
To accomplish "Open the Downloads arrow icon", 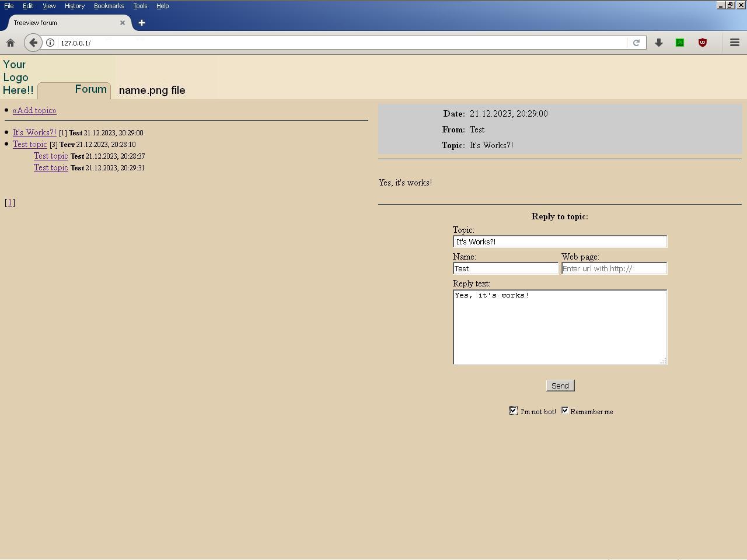I will (659, 43).
